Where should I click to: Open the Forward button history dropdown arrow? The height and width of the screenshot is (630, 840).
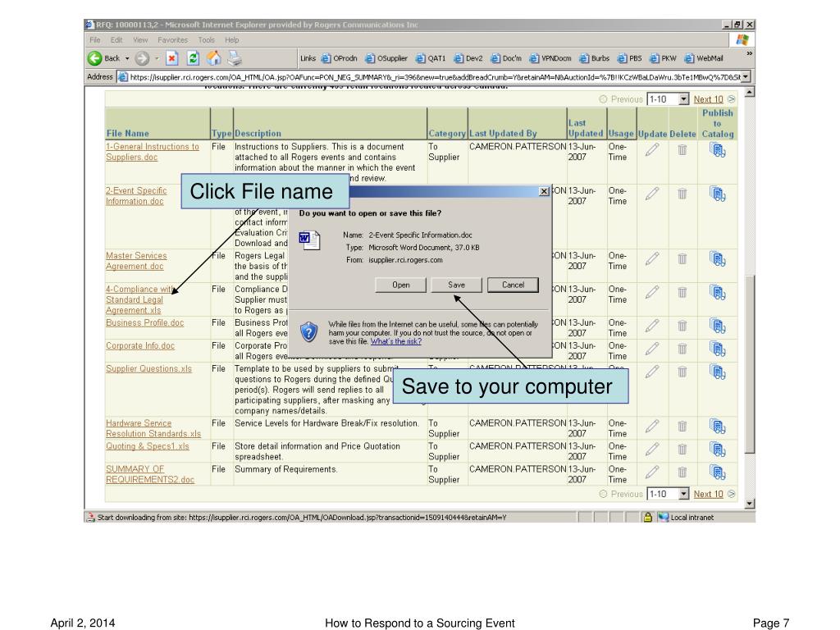tap(157, 58)
